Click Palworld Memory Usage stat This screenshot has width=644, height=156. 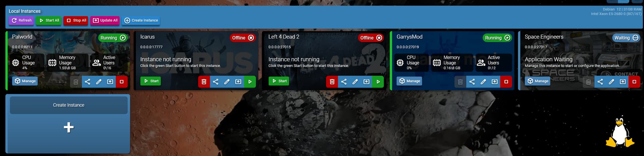click(67, 63)
